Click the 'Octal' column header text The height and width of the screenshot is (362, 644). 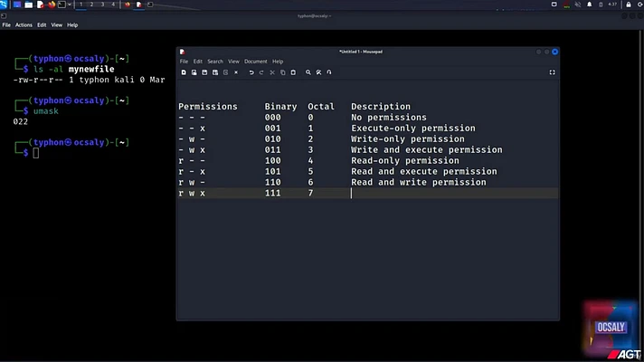[x=321, y=107]
